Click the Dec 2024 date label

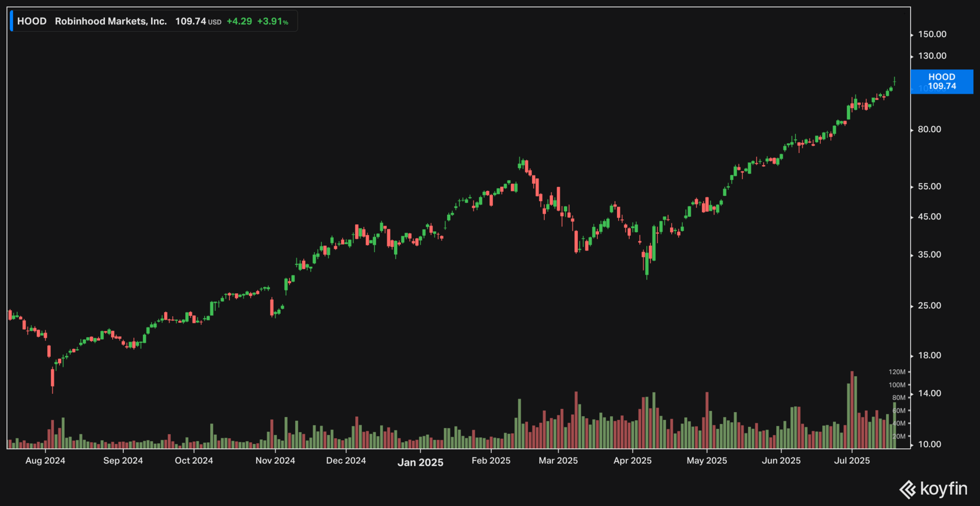click(346, 461)
